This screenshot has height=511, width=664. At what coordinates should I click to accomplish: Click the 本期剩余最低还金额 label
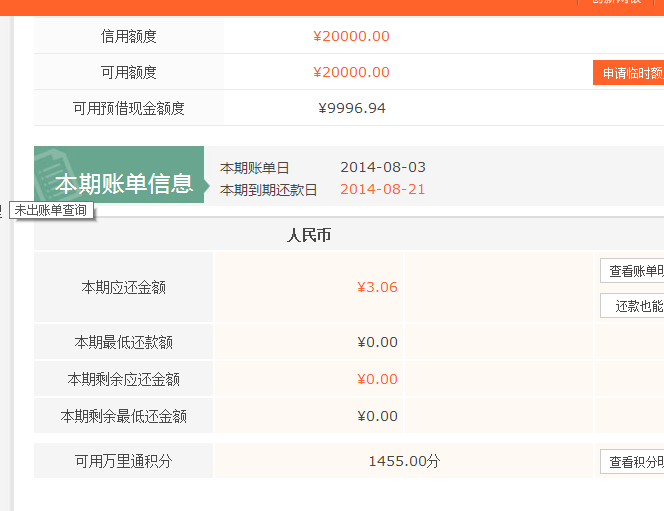pos(124,416)
